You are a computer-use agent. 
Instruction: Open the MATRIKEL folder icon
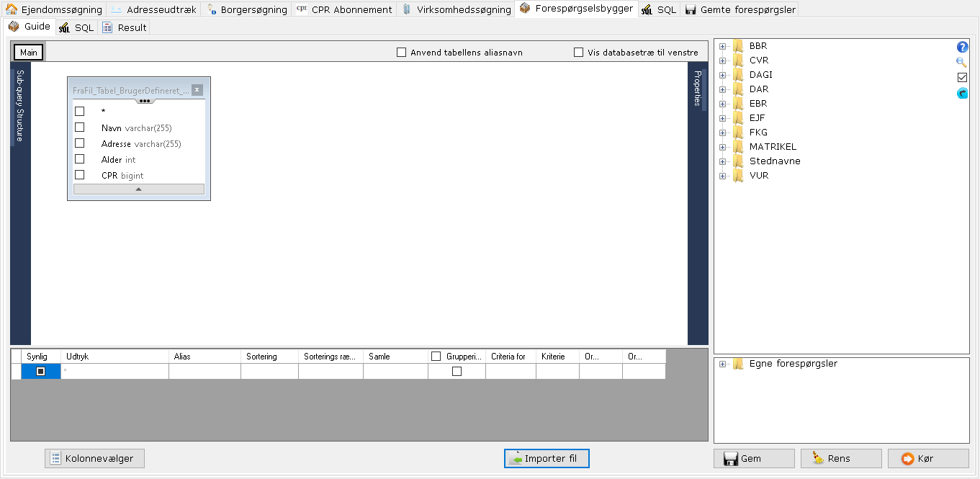click(x=738, y=147)
